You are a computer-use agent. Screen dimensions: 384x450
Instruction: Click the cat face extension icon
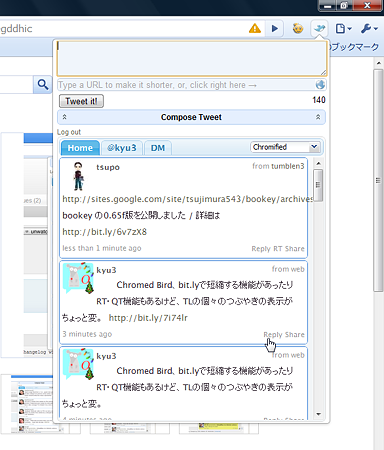click(x=298, y=29)
